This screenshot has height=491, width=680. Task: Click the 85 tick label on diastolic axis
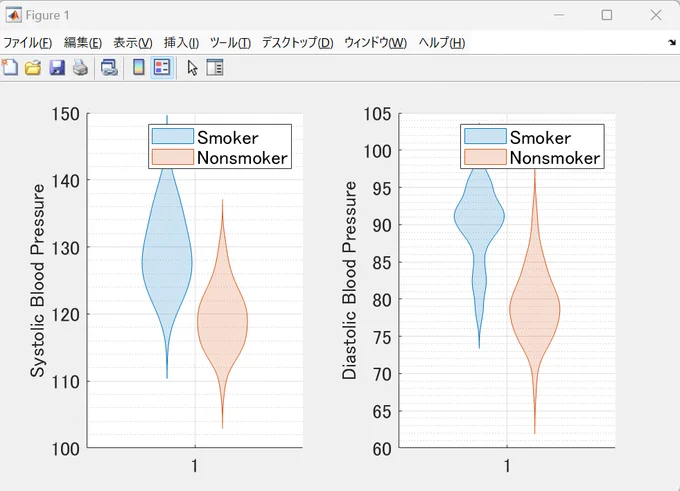[x=382, y=263]
